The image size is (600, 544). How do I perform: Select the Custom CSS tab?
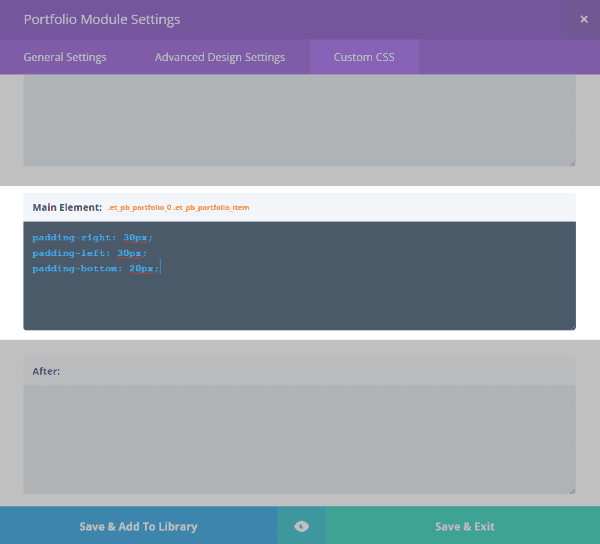[x=364, y=57]
